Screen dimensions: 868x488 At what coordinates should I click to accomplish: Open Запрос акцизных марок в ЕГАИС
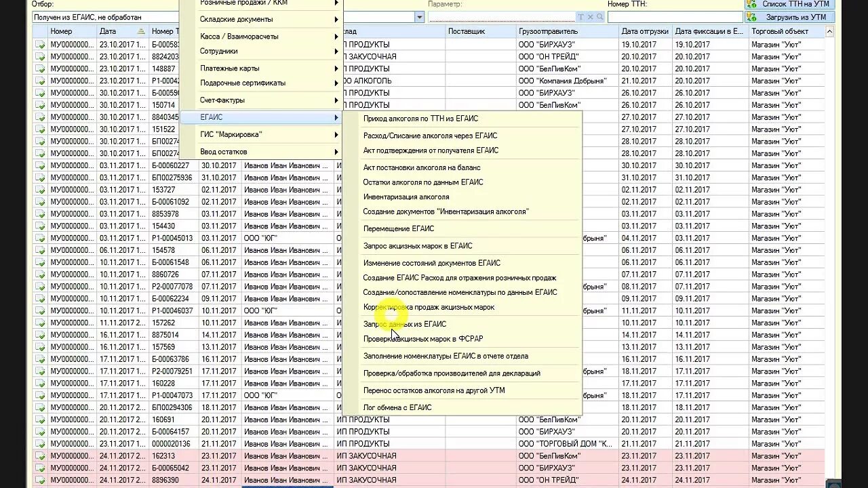click(418, 246)
